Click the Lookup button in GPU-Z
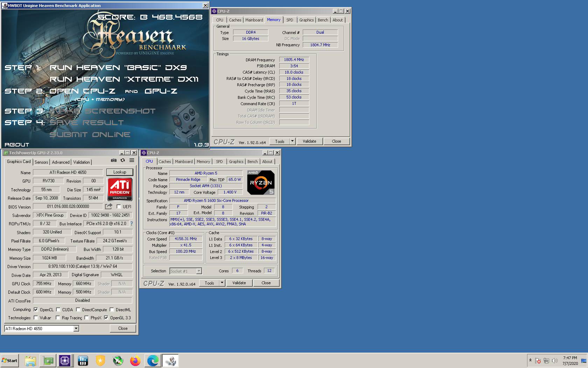Viewport: 588px width, 368px height. pyautogui.click(x=120, y=172)
